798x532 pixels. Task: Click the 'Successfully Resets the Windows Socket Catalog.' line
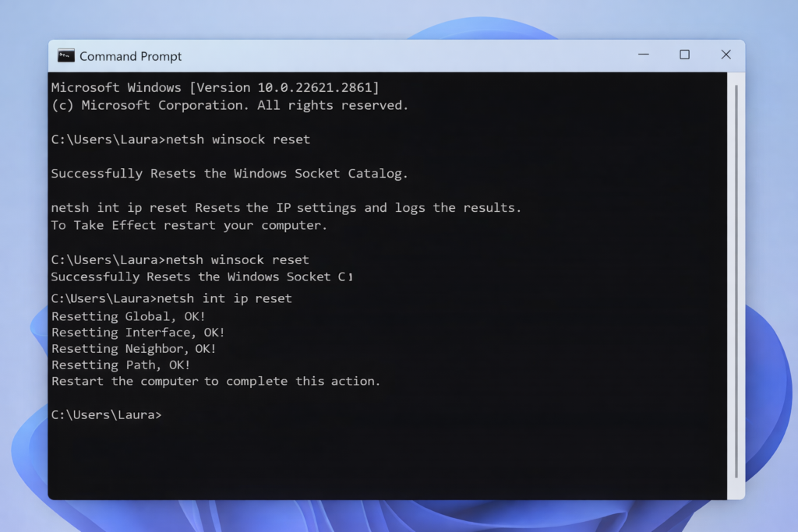230,174
